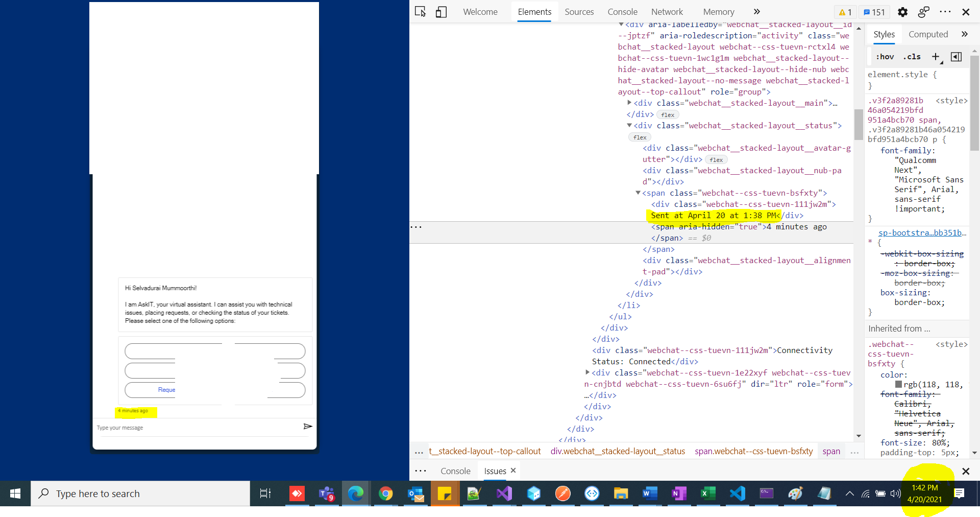
Task: Toggle the device emulation toolbar
Action: [441, 11]
